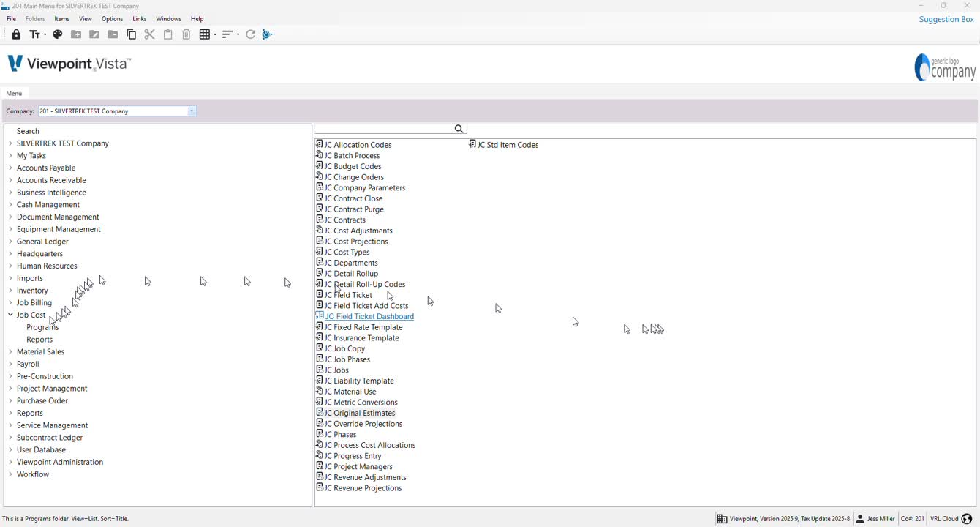
Task: Select the Workflow tree item
Action: 33,474
